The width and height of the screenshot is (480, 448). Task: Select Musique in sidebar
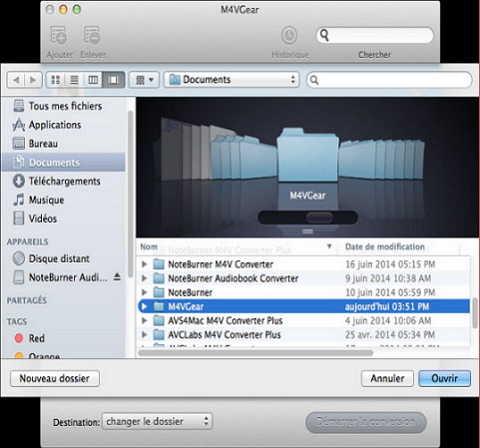[x=63, y=200]
